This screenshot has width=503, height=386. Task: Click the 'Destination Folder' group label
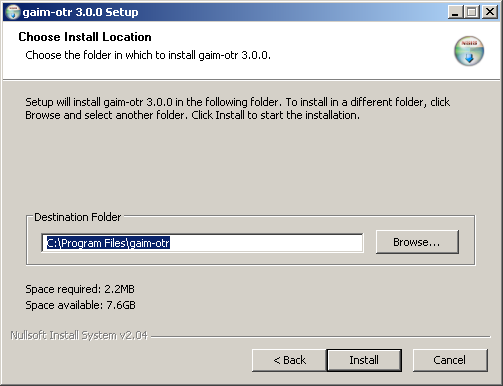78,217
